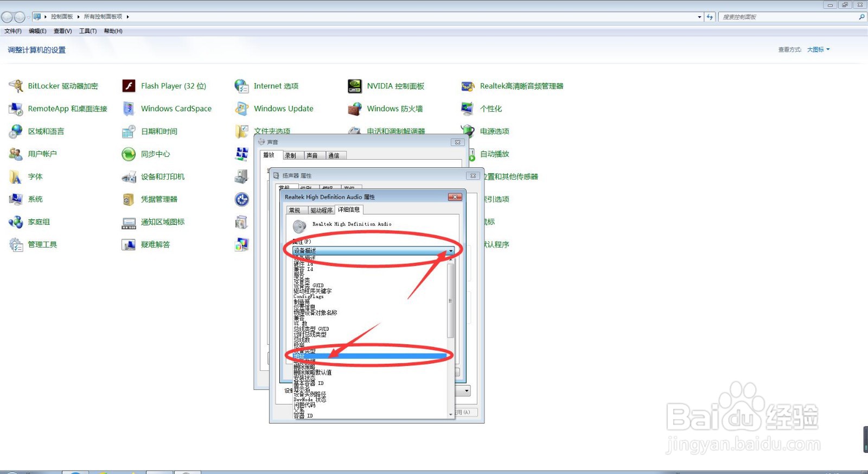The width and height of the screenshot is (868, 474).
Task: Click the Explorer back navigation button
Action: point(7,17)
